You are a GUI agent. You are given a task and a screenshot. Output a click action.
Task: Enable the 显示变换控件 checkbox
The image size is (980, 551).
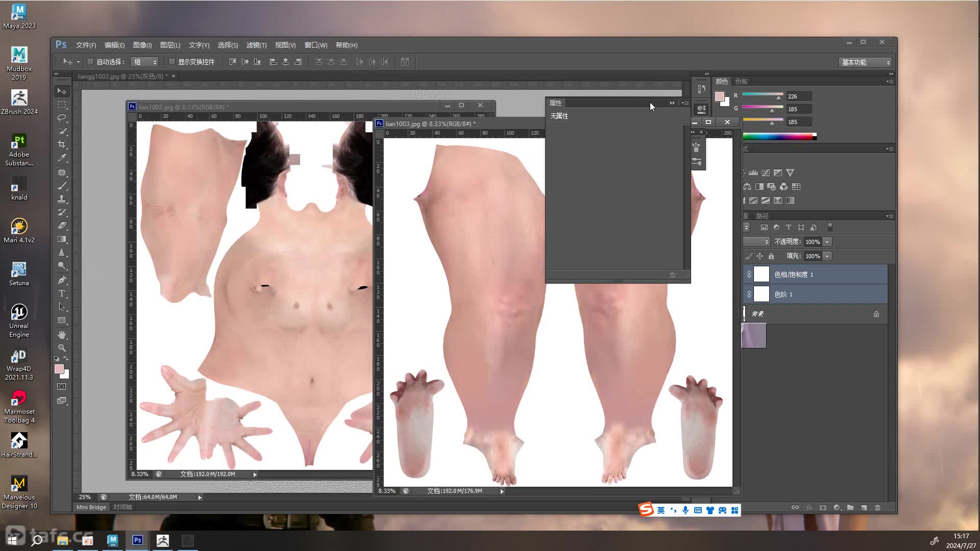172,62
